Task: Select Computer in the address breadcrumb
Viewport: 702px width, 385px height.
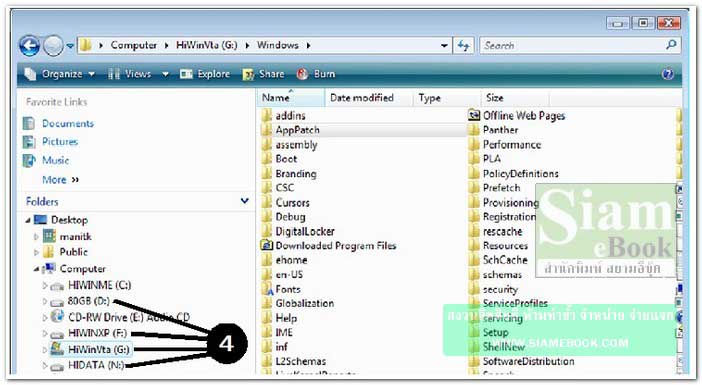Action: [133, 45]
